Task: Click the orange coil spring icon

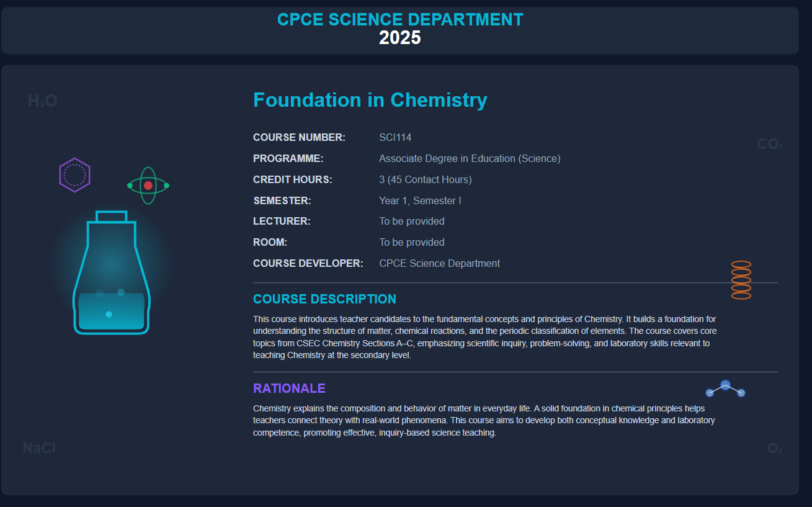Action: pyautogui.click(x=741, y=280)
